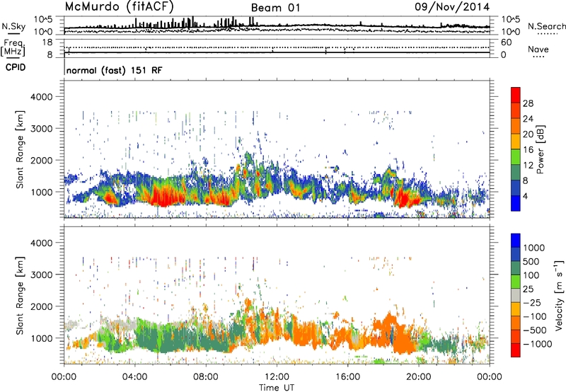
Task: Click the "100" label on Velocity color bar
Action: click(531, 275)
